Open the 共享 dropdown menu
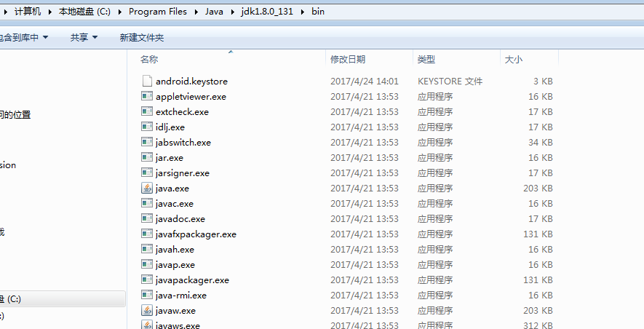This screenshot has height=329, width=644. tap(84, 37)
